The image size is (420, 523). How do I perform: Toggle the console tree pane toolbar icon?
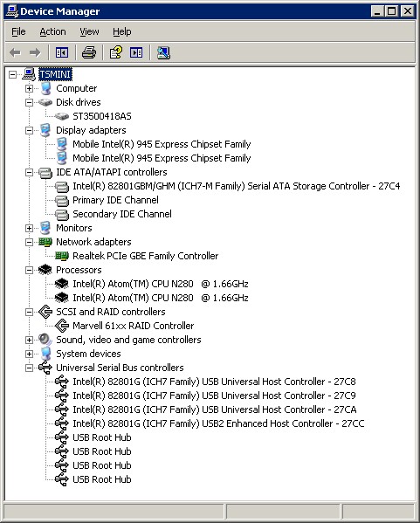pos(62,52)
